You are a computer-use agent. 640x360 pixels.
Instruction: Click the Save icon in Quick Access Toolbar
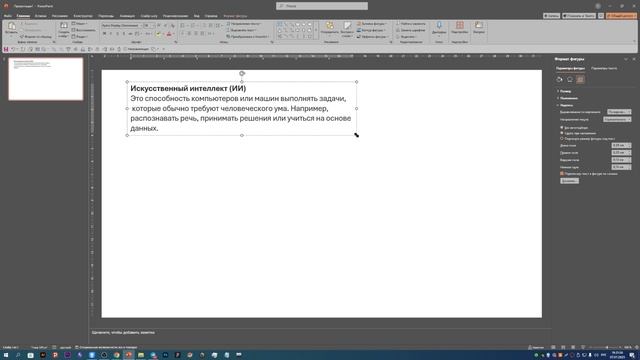pos(6,49)
